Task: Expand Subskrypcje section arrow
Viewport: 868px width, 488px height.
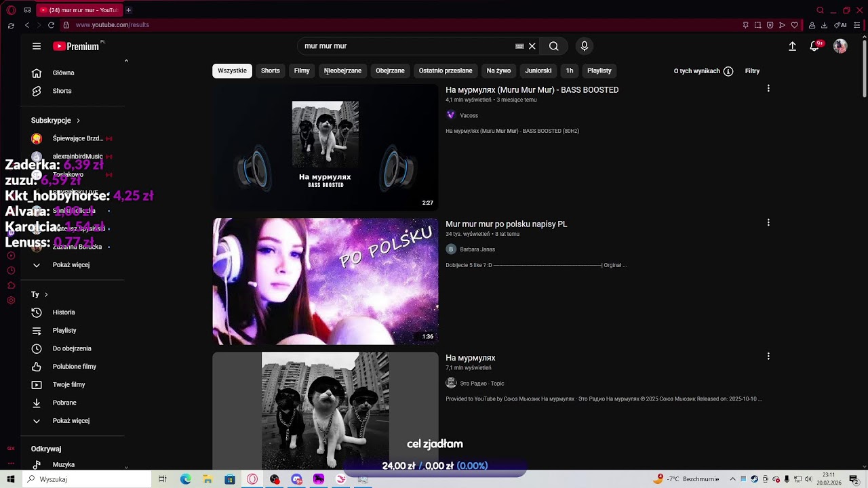Action: [78, 121]
